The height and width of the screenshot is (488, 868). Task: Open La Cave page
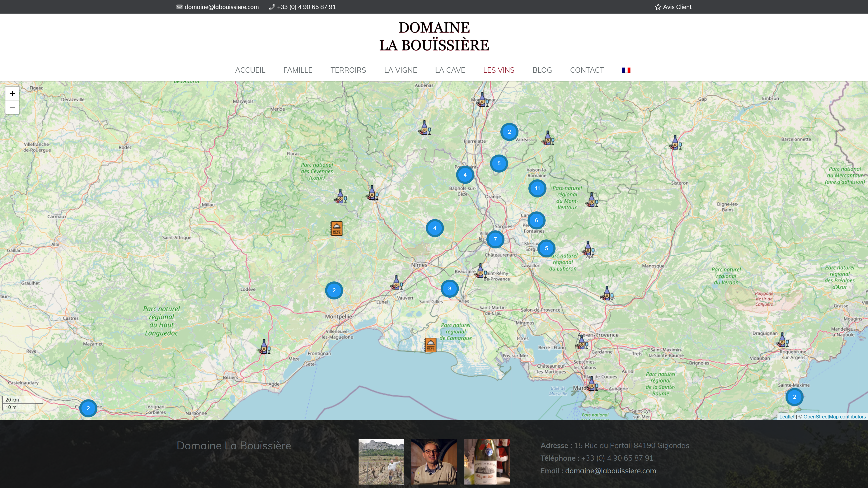click(450, 70)
